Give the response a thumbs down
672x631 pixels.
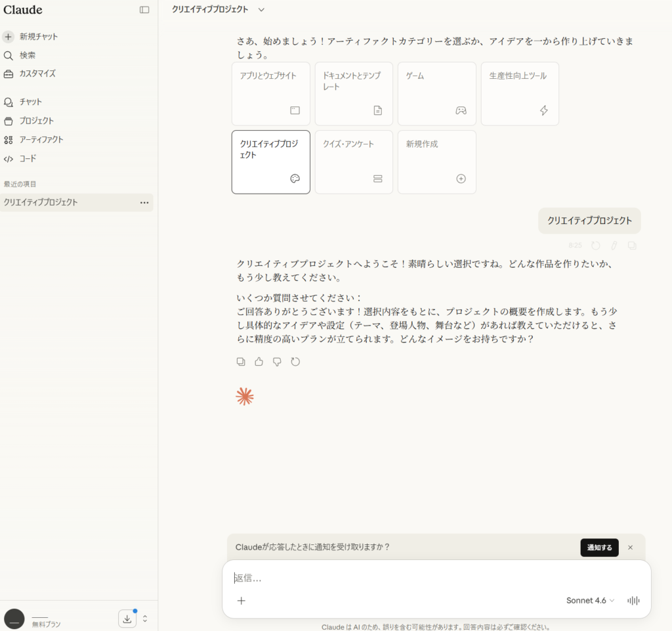(x=277, y=361)
